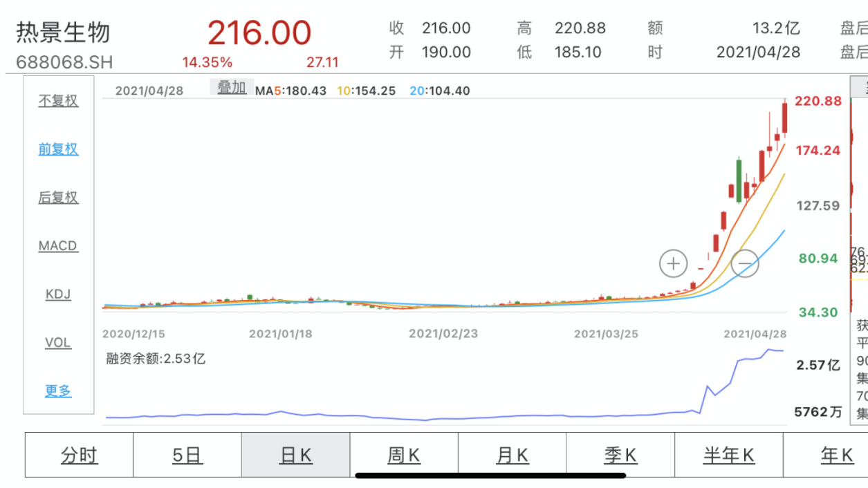Click the stock code 688068.SH
This screenshot has height=488, width=868.
pos(64,62)
